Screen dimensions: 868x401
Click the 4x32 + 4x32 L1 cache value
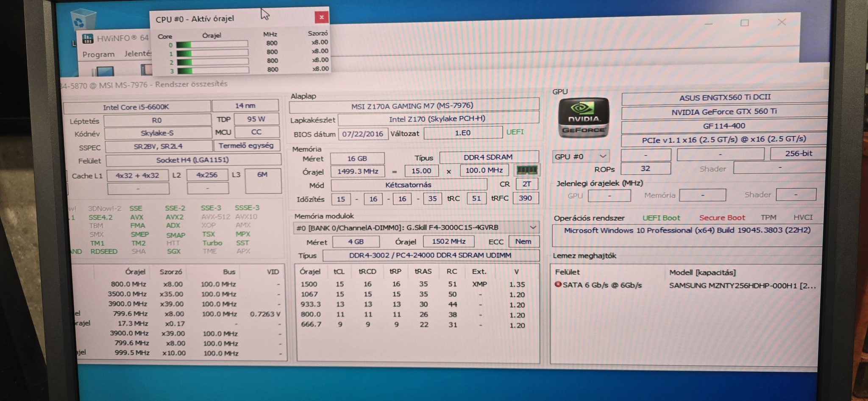[137, 175]
